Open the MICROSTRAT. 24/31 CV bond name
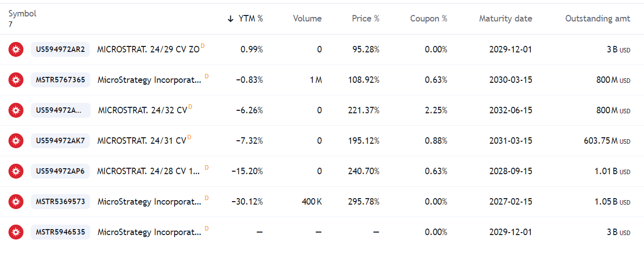The width and height of the screenshot is (644, 271). point(142,141)
